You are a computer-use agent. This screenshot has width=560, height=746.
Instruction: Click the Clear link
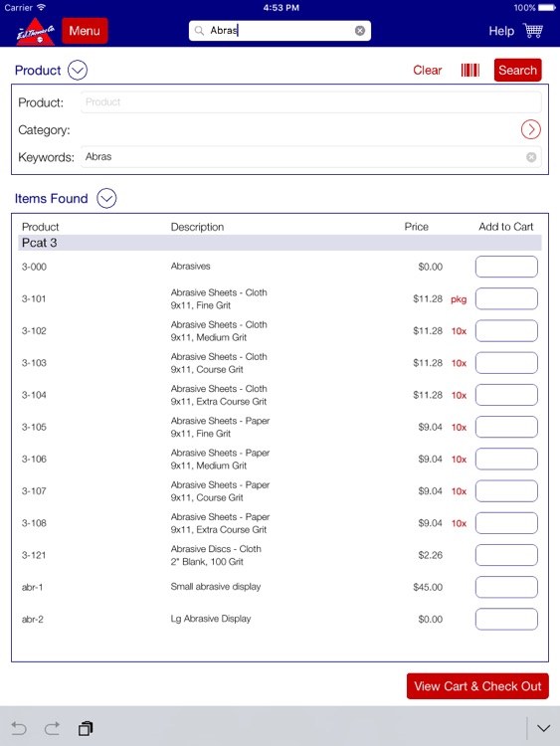[x=428, y=71]
